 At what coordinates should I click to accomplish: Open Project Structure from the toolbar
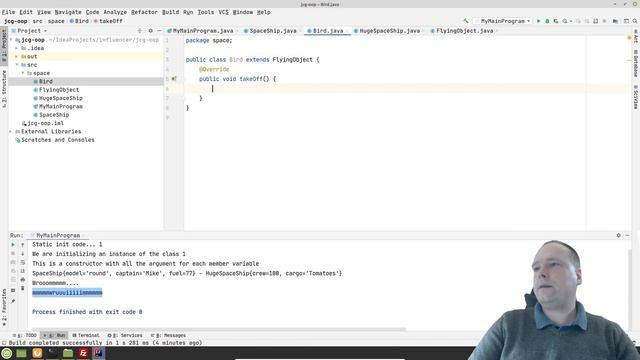pyautogui.click(x=615, y=21)
